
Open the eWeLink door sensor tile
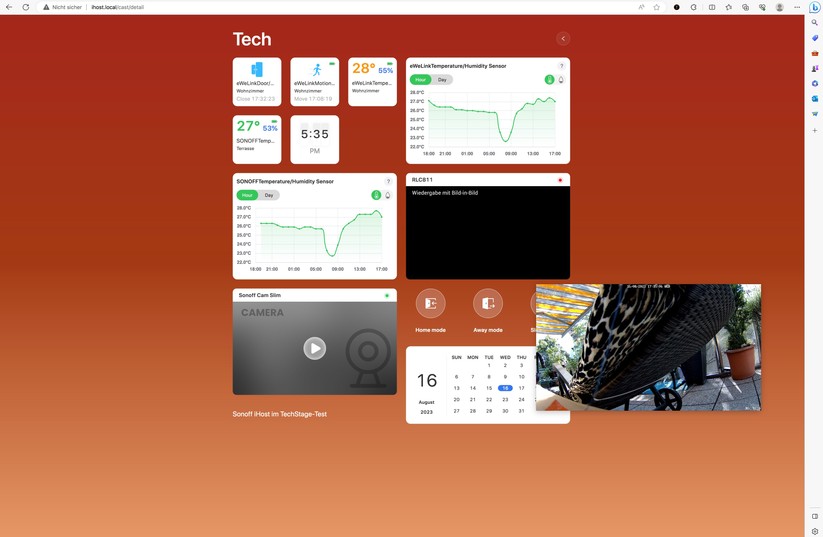click(x=257, y=81)
